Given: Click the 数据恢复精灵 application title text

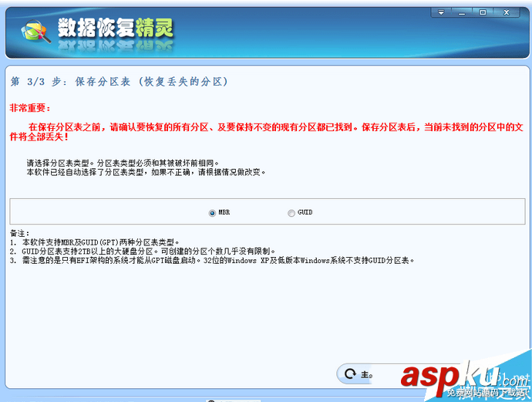Looking at the screenshot, I should click(116, 28).
